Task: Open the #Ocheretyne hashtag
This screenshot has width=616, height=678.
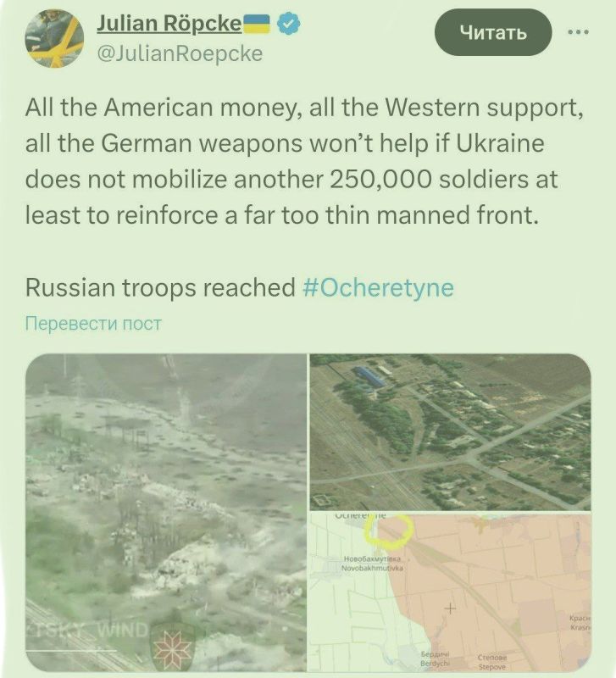Action: click(x=378, y=287)
